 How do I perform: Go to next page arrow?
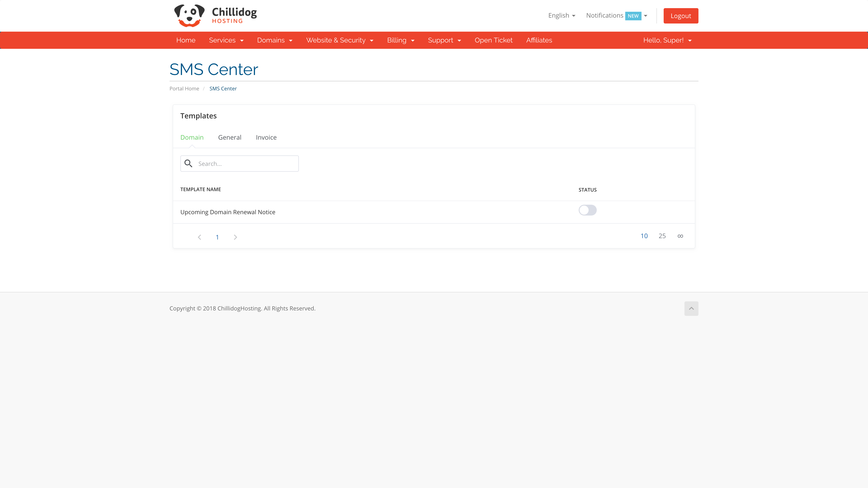(235, 237)
